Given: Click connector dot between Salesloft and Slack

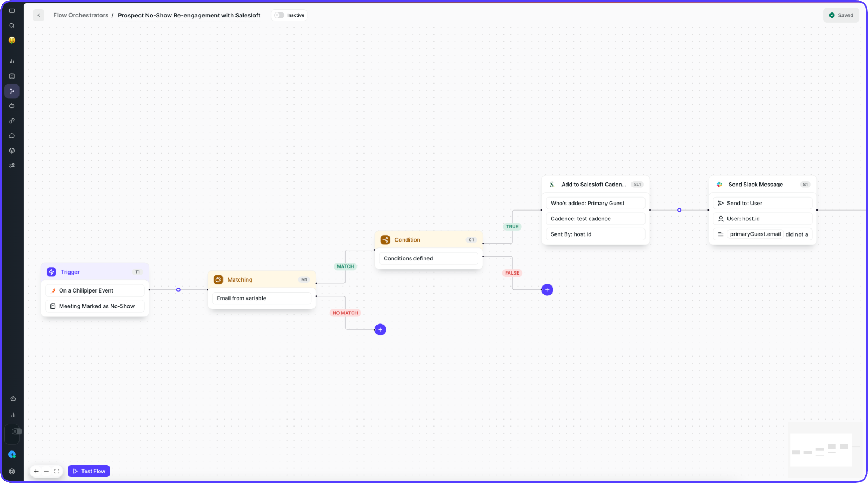Looking at the screenshot, I should (679, 210).
